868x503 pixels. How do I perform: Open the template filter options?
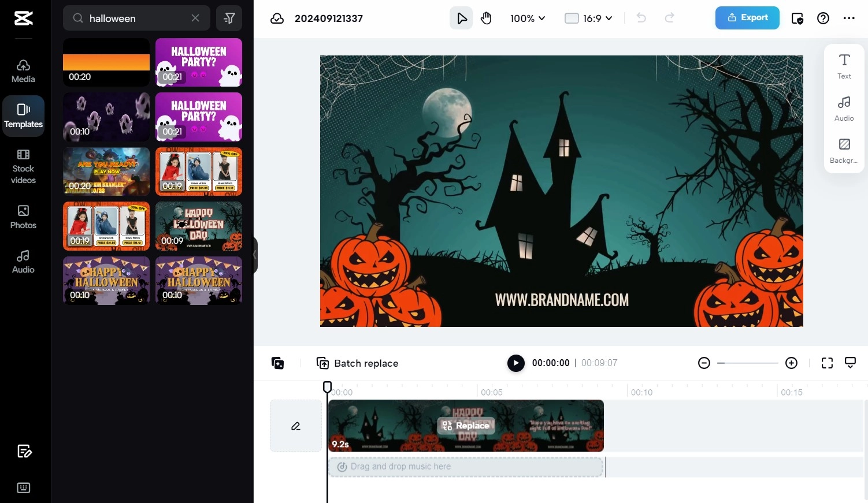click(229, 18)
